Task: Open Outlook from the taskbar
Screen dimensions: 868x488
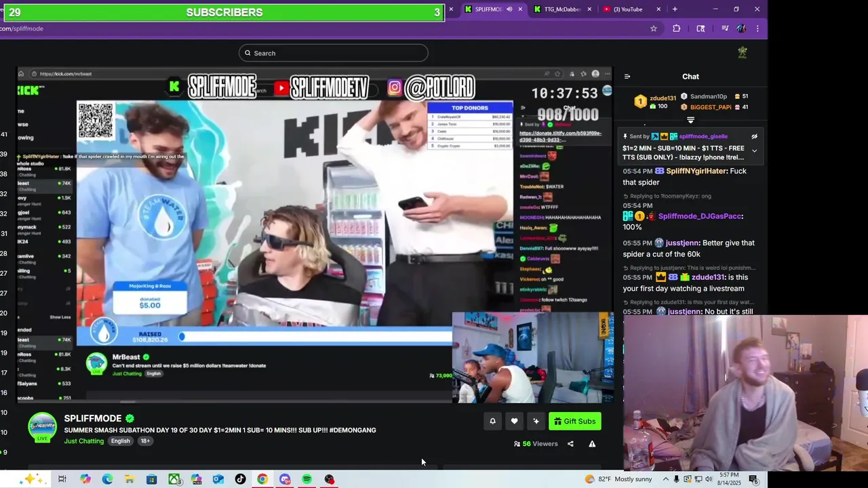Action: [218, 479]
